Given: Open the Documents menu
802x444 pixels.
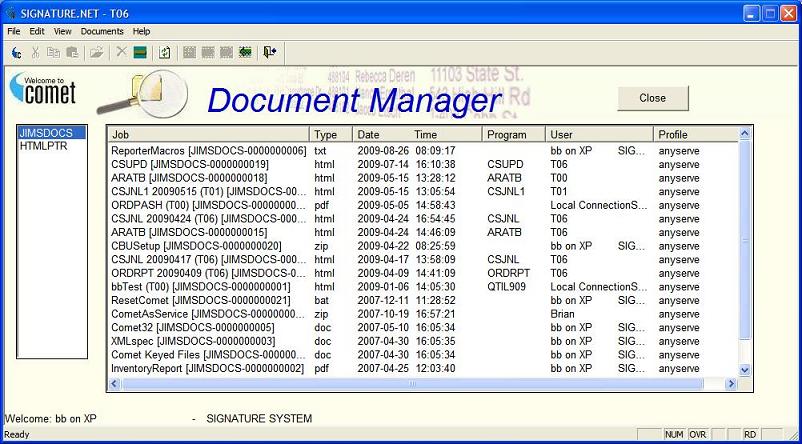Looking at the screenshot, I should point(102,31).
